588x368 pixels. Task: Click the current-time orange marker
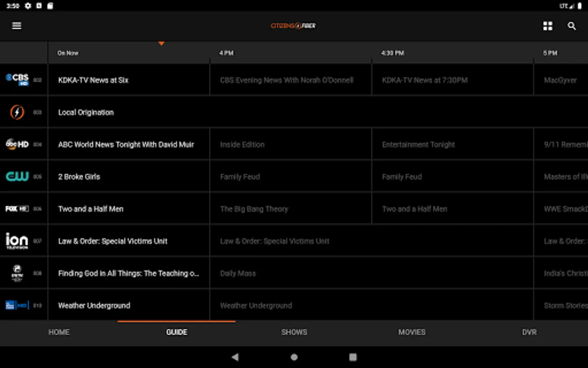[161, 43]
